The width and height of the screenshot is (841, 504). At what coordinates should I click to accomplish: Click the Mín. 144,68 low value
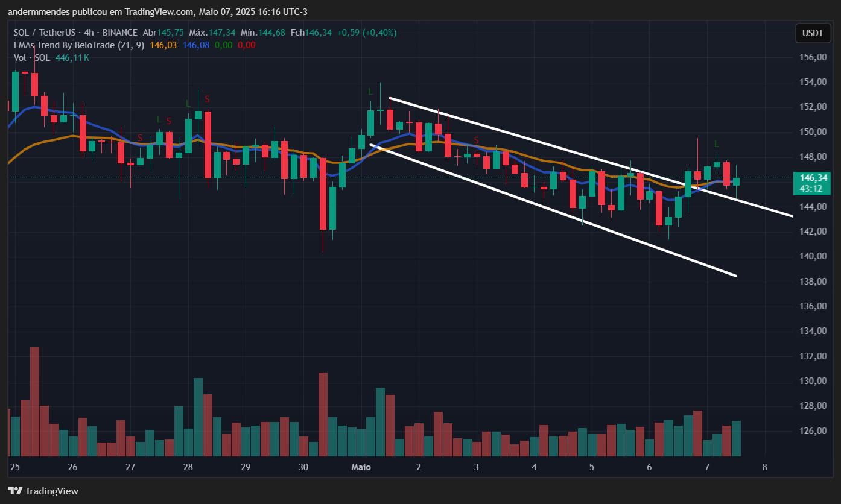272,33
